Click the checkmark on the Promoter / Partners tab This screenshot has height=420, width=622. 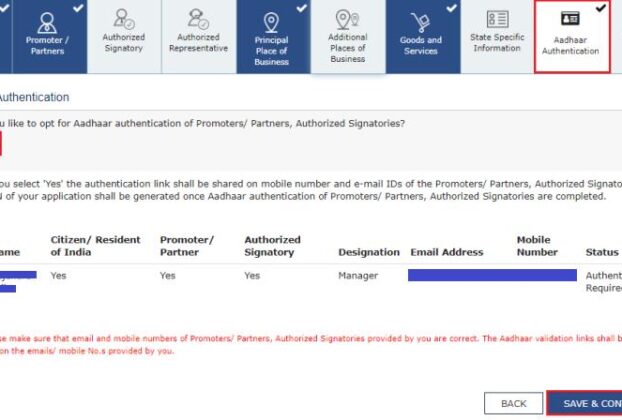coord(77,7)
